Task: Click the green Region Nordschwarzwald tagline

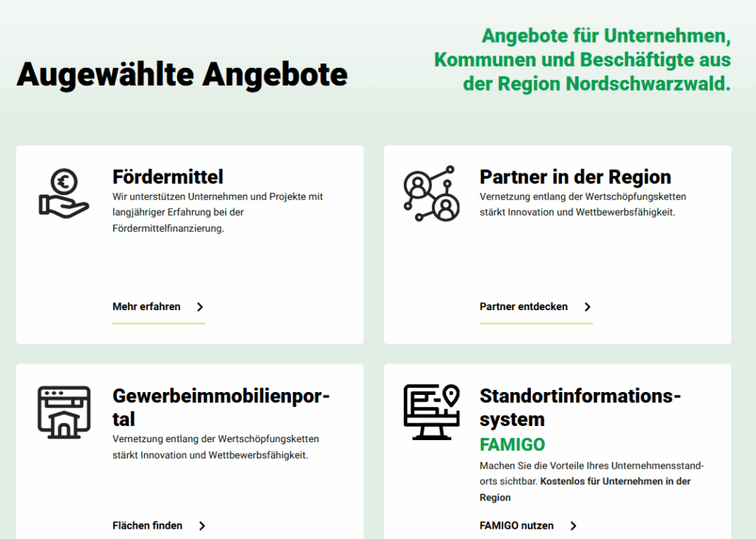Action: point(583,60)
